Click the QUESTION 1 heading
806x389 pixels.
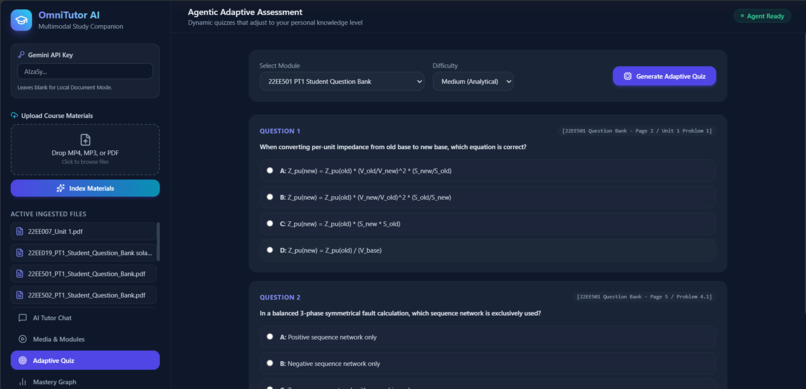[280, 131]
